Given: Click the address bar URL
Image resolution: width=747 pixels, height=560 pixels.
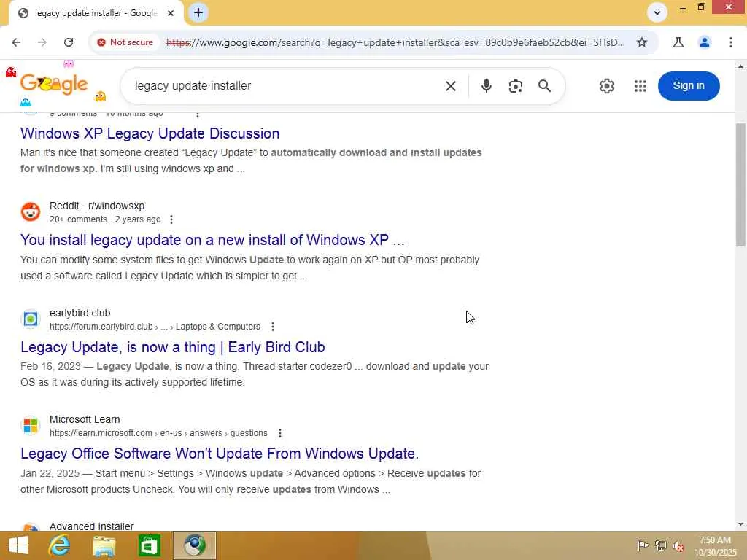Looking at the screenshot, I should coord(395,42).
